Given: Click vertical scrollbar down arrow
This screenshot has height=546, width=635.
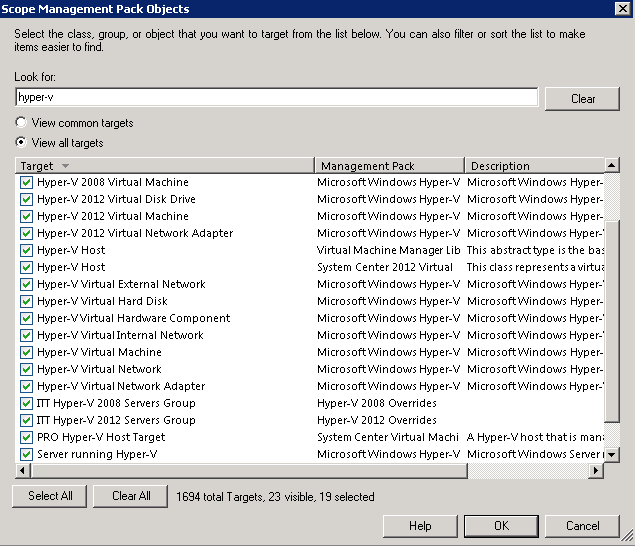Looking at the screenshot, I should [x=612, y=455].
